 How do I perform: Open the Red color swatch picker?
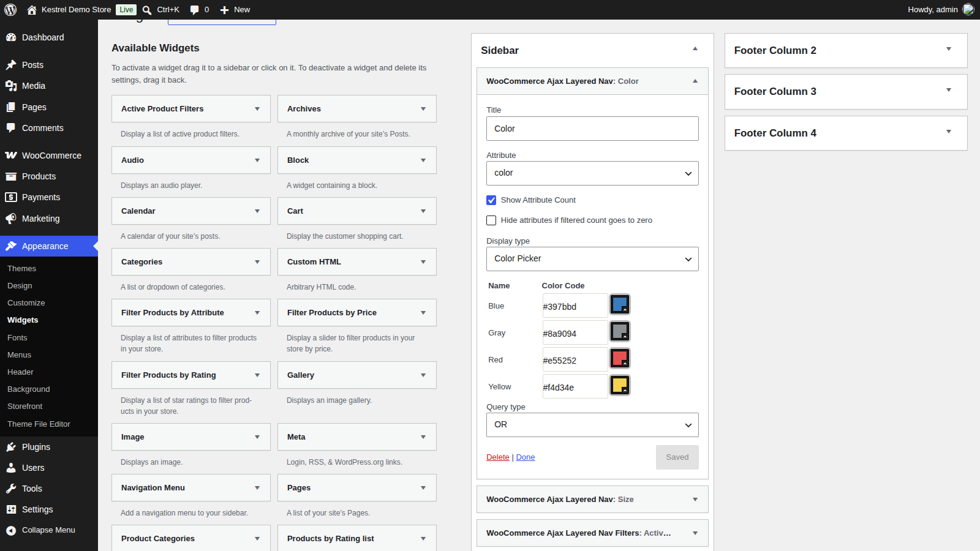pyautogui.click(x=620, y=358)
